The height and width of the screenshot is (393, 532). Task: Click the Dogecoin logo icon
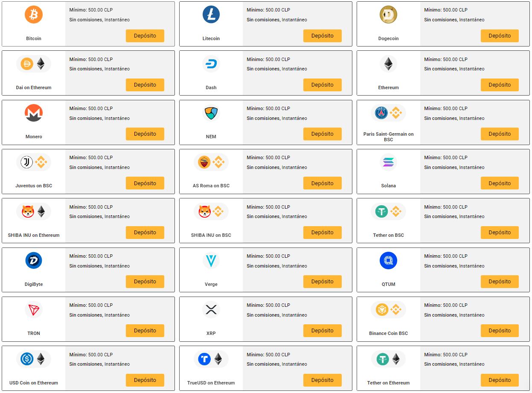(388, 15)
